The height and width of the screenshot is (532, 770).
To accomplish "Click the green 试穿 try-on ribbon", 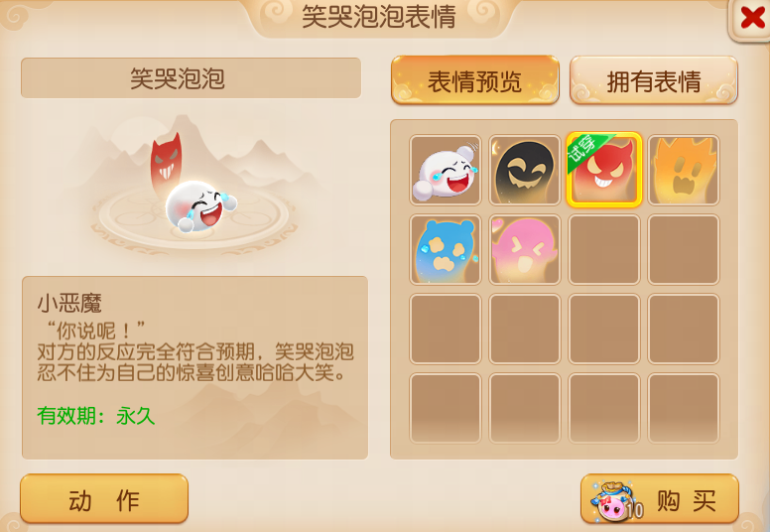I will (x=585, y=150).
